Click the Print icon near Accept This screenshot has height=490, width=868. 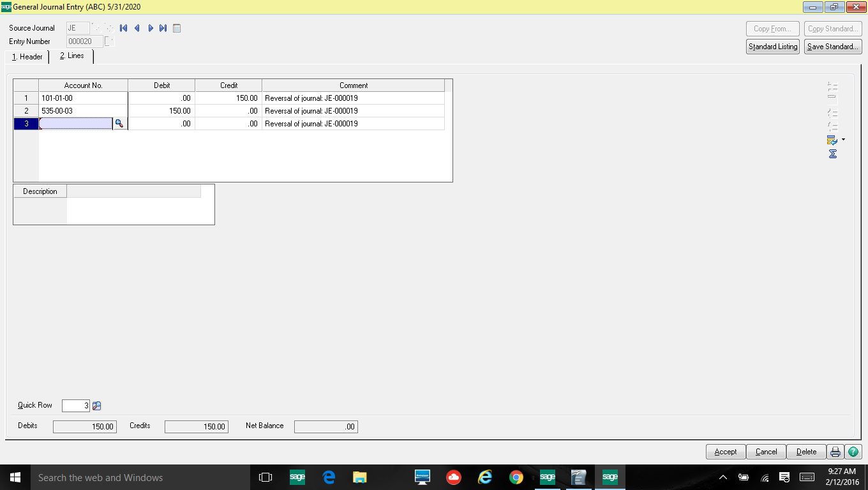pos(835,451)
